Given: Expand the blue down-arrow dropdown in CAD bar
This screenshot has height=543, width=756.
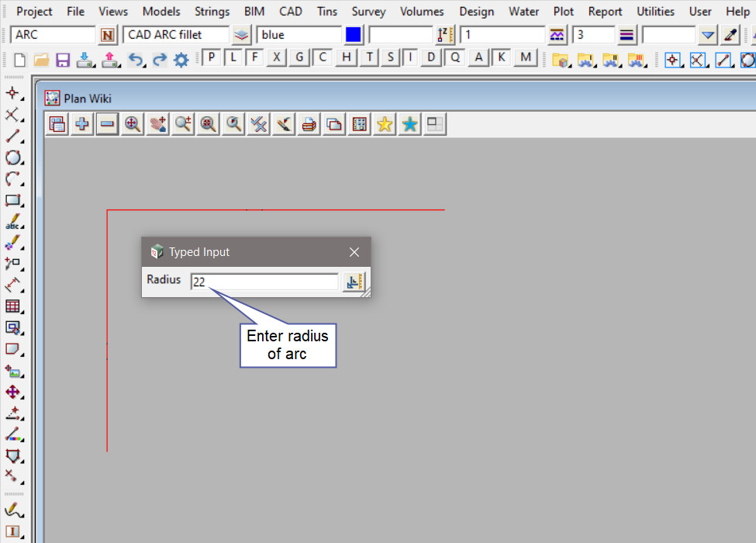Looking at the screenshot, I should [707, 35].
